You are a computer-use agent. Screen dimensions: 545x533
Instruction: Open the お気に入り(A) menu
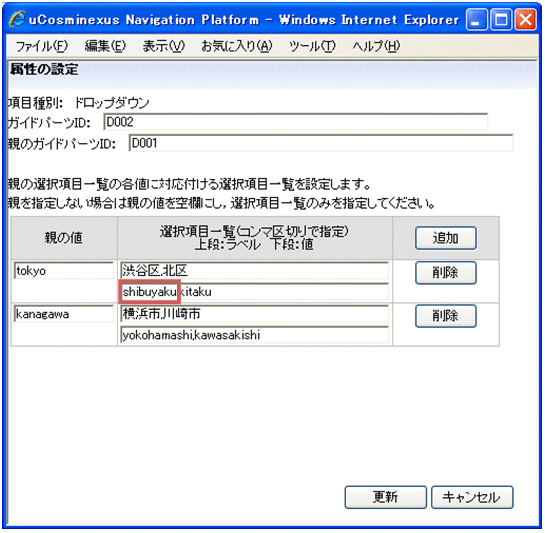tap(237, 46)
